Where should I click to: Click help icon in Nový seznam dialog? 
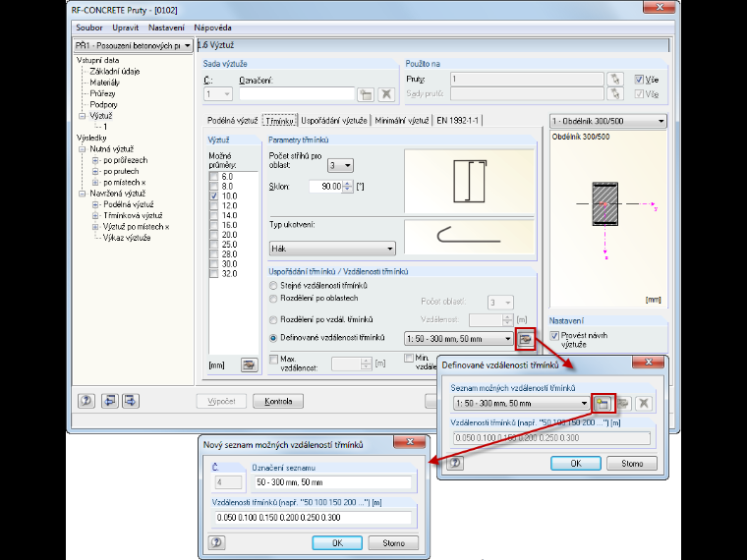tap(217, 542)
